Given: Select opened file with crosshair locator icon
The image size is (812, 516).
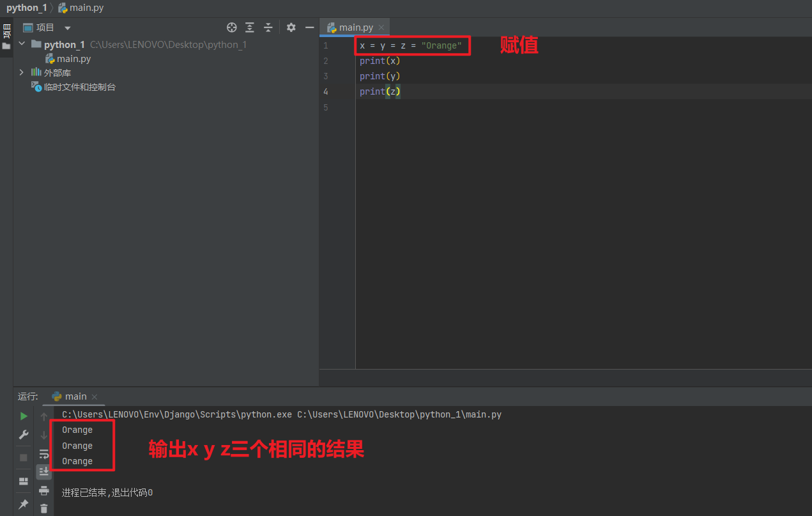Looking at the screenshot, I should point(231,27).
